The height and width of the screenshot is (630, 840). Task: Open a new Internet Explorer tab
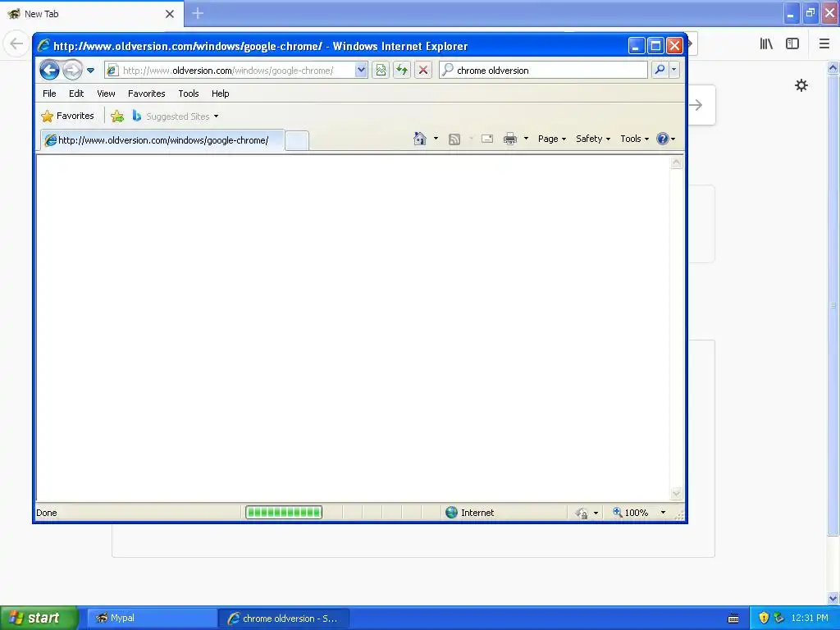(296, 141)
